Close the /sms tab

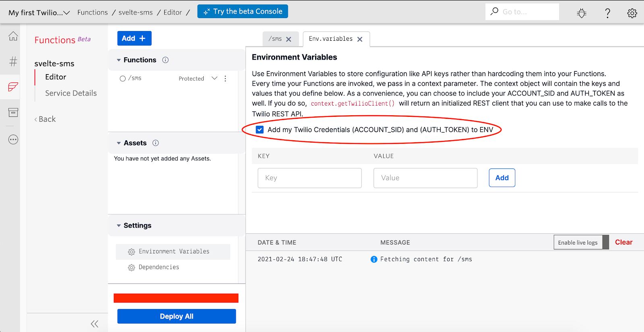tap(289, 39)
